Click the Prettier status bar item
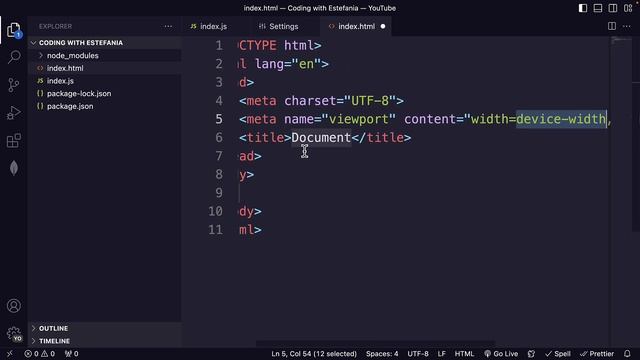 pyautogui.click(x=597, y=353)
